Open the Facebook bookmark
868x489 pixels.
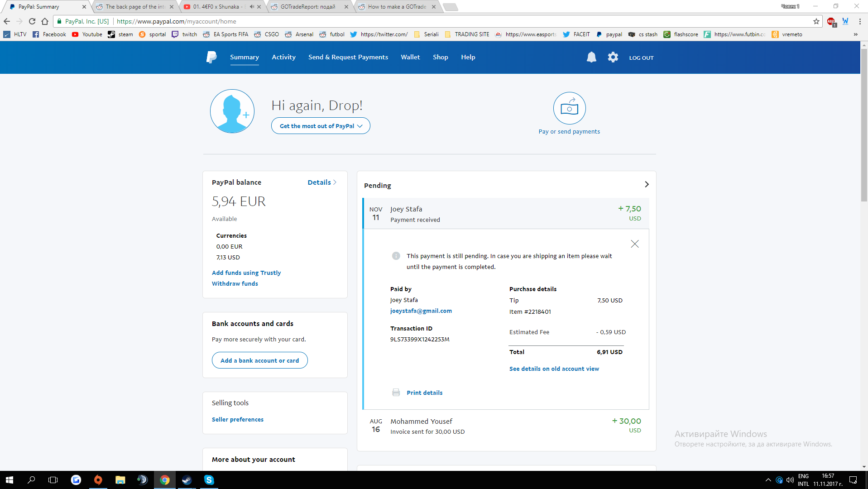coord(49,34)
